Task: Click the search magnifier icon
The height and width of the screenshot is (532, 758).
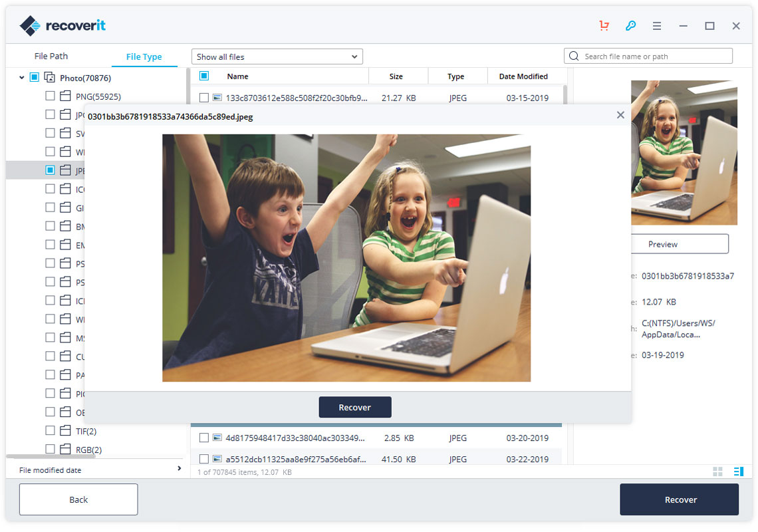Action: [x=573, y=56]
